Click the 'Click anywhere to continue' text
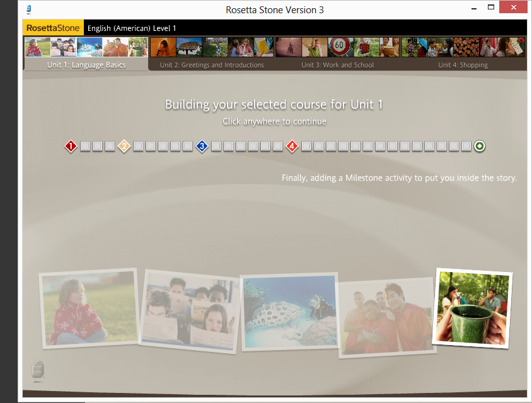Viewport: 532px width, 403px height. (274, 122)
